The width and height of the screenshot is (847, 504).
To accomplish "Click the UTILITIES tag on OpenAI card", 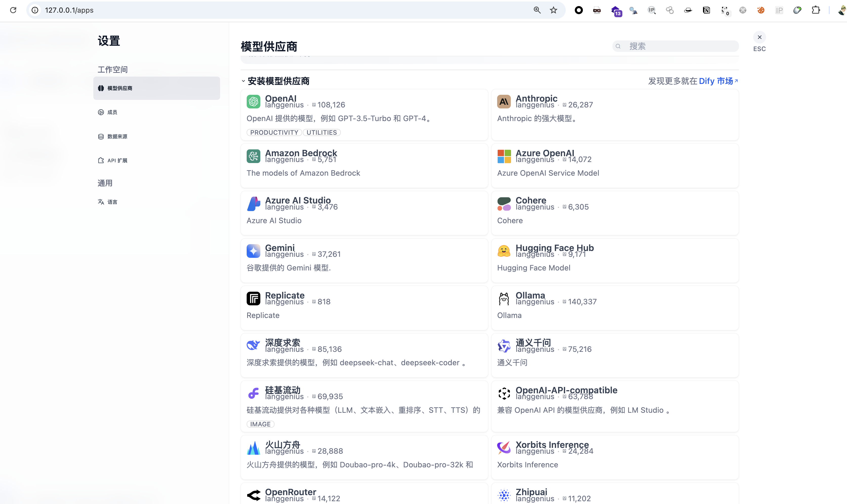I will coord(322,132).
